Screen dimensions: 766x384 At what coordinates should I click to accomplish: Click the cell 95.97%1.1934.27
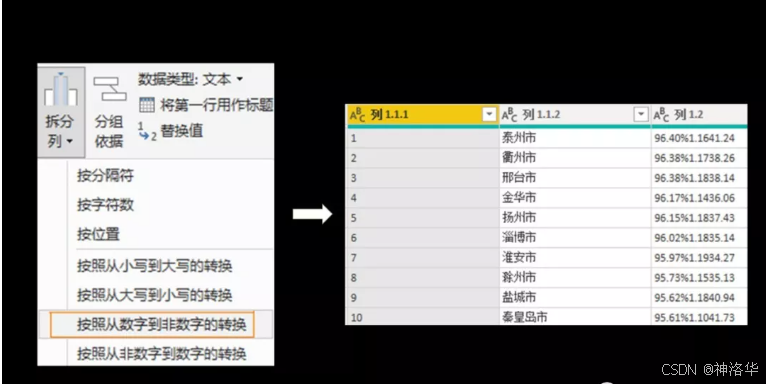point(700,258)
